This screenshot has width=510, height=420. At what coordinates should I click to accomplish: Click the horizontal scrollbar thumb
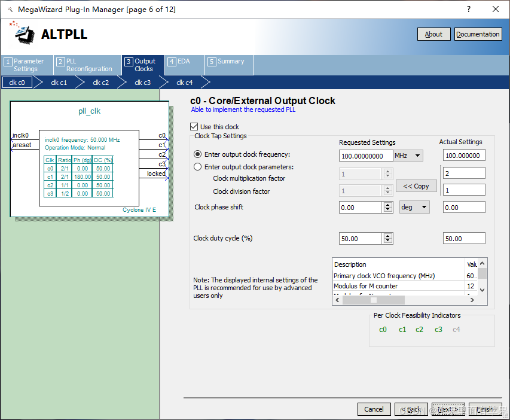[x=374, y=300]
